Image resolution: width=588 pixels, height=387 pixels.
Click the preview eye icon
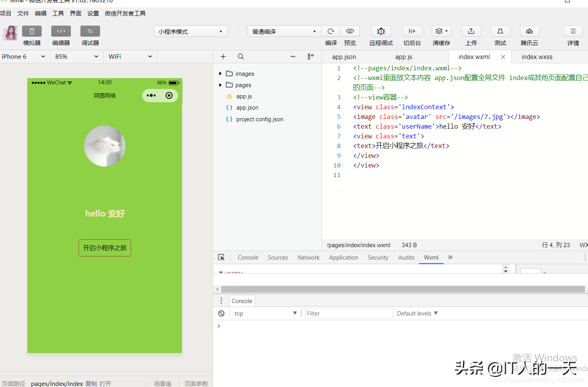(350, 31)
